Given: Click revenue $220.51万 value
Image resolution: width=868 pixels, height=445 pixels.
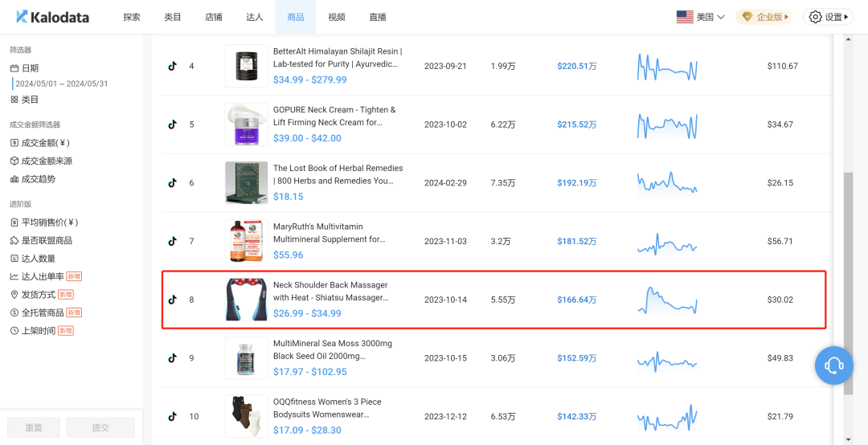Looking at the screenshot, I should point(577,66).
